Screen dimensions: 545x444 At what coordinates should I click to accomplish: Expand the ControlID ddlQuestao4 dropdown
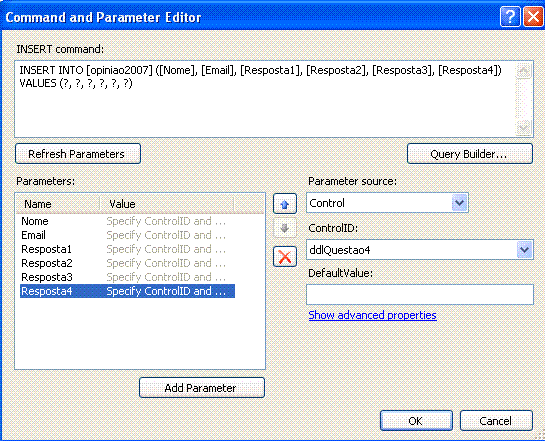(x=524, y=249)
